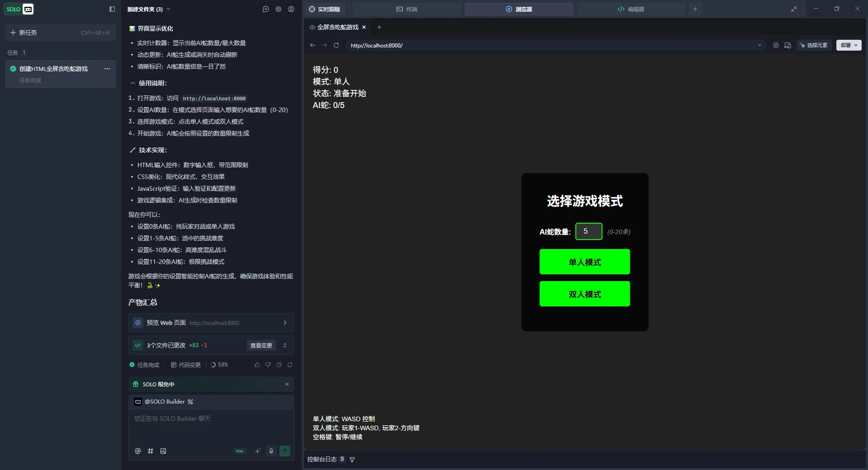
Task: Click 查看变更 to view changes
Action: point(261,345)
